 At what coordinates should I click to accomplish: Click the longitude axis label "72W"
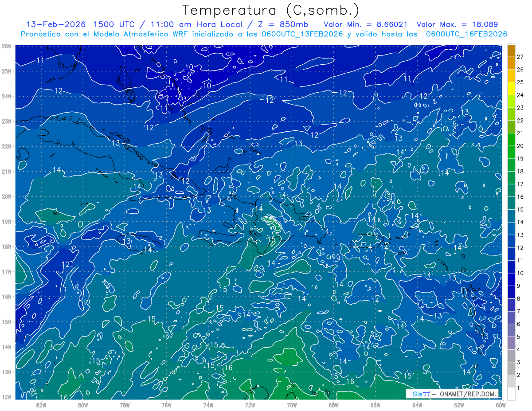(x=250, y=405)
